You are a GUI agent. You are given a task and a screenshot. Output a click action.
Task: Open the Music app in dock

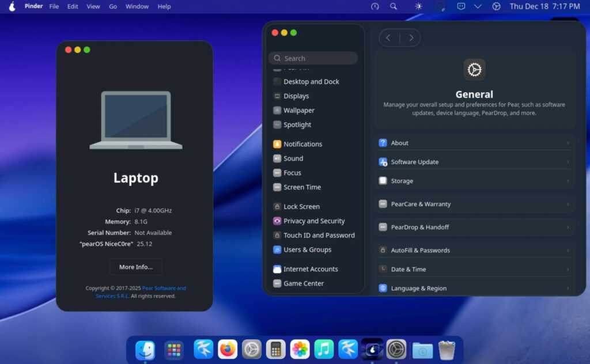[x=324, y=349]
